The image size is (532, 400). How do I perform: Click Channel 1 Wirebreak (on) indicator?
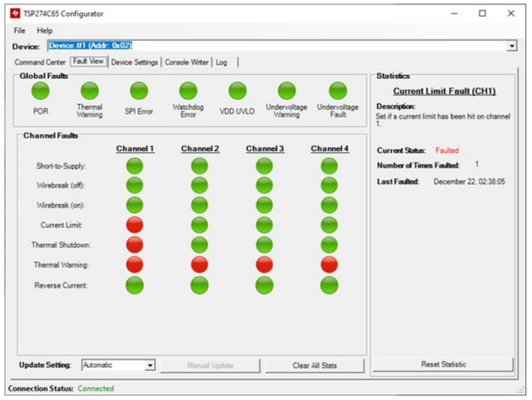[134, 205]
